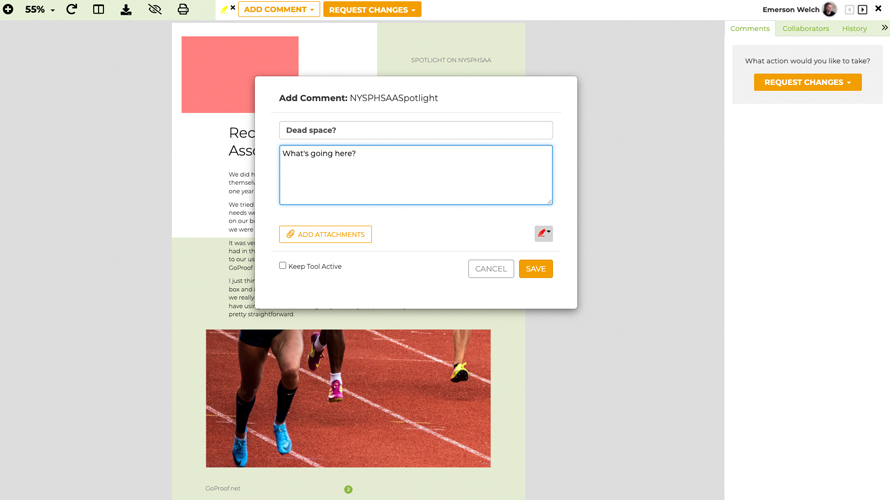Click the 'Dead space?' comment title field

[415, 130]
